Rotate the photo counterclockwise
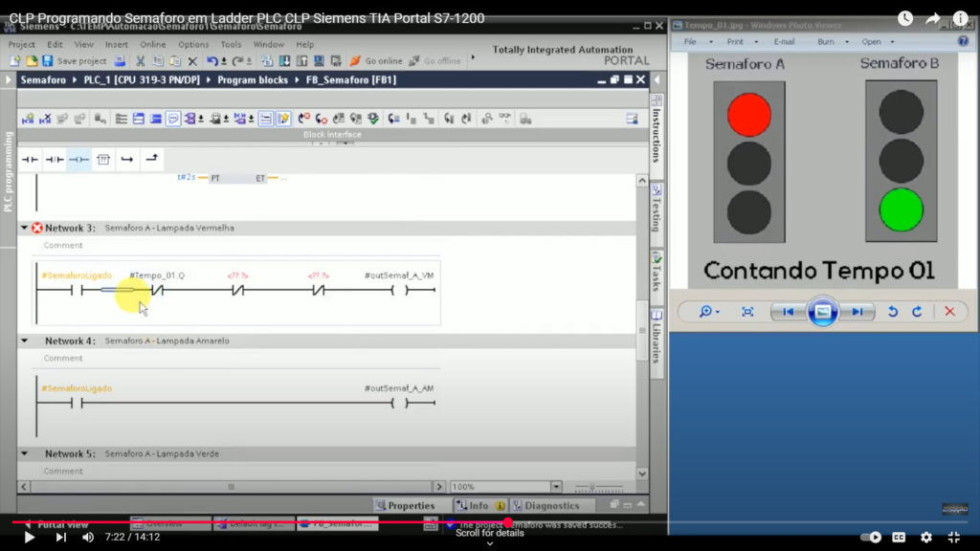The height and width of the screenshot is (551, 980). click(893, 312)
